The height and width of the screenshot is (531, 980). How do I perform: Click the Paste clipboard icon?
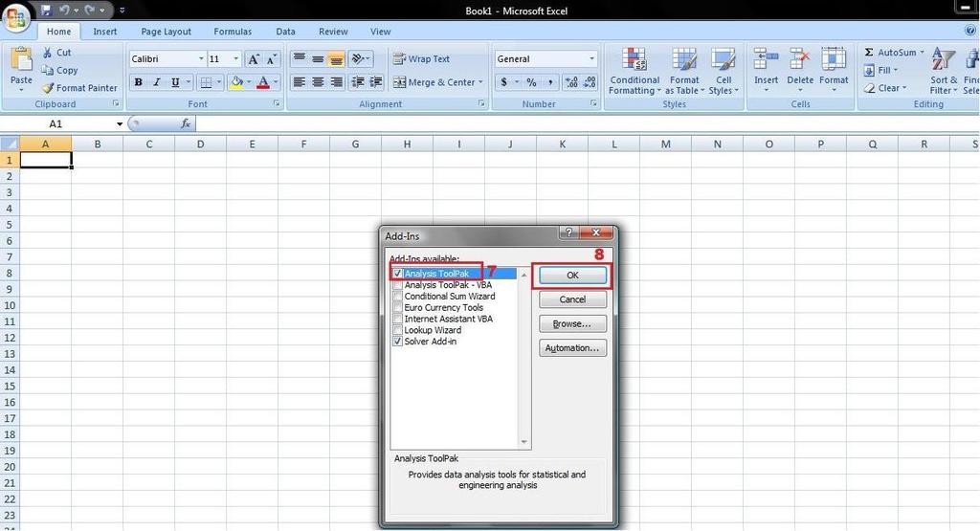pos(21,60)
